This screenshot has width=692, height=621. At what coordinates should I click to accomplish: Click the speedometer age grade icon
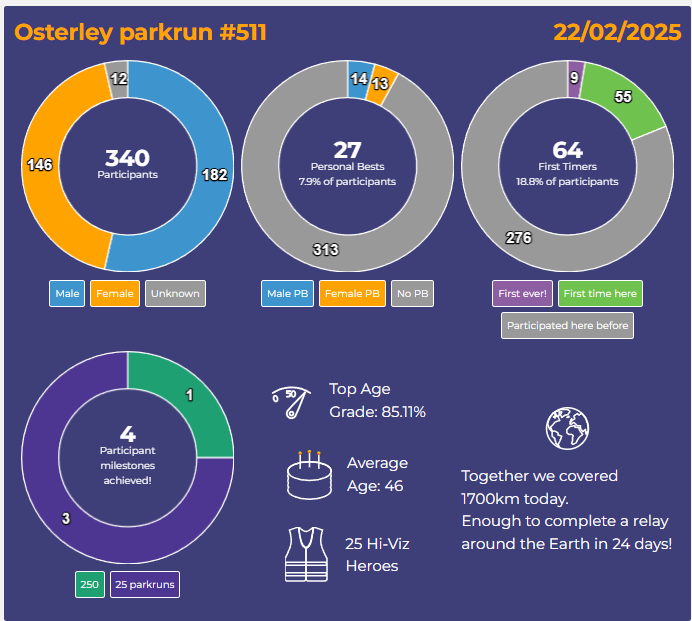pyautogui.click(x=291, y=403)
